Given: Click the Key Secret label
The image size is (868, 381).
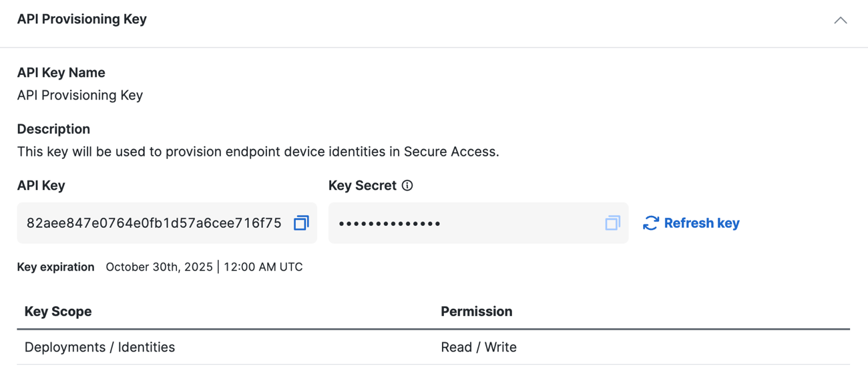Looking at the screenshot, I should pyautogui.click(x=363, y=186).
